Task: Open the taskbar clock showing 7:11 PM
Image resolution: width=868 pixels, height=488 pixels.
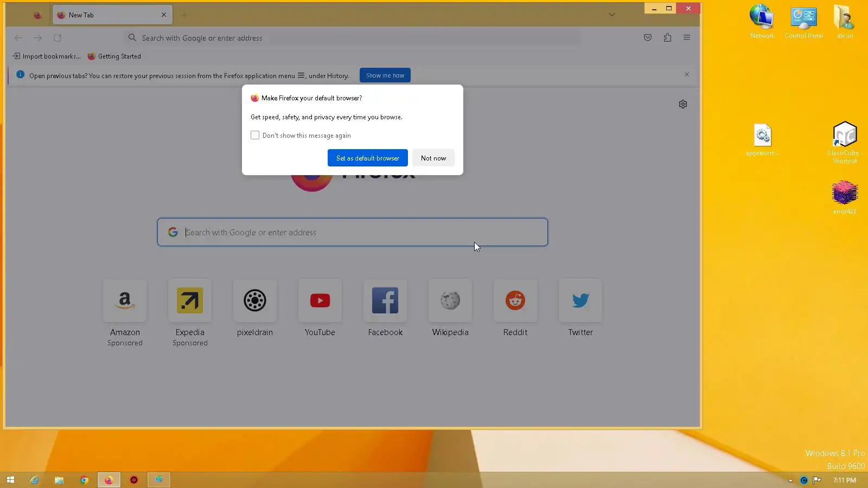Action: tap(845, 480)
